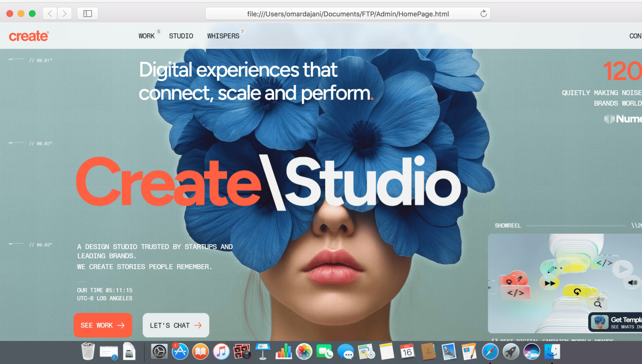Click the Safari forward navigation arrow

pos(64,14)
